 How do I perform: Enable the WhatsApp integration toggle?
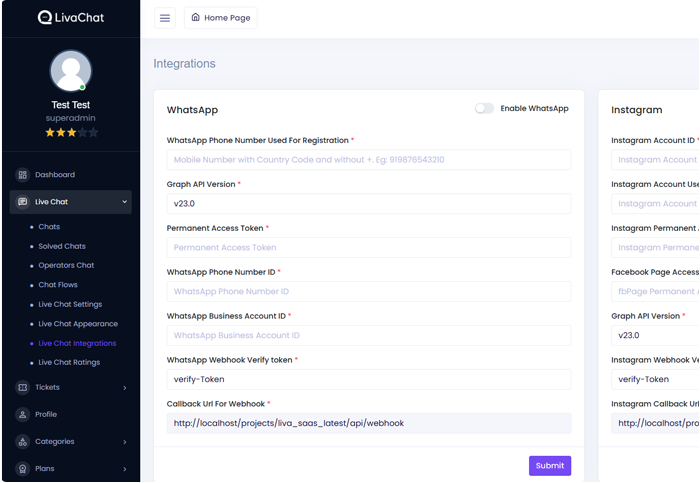click(484, 109)
